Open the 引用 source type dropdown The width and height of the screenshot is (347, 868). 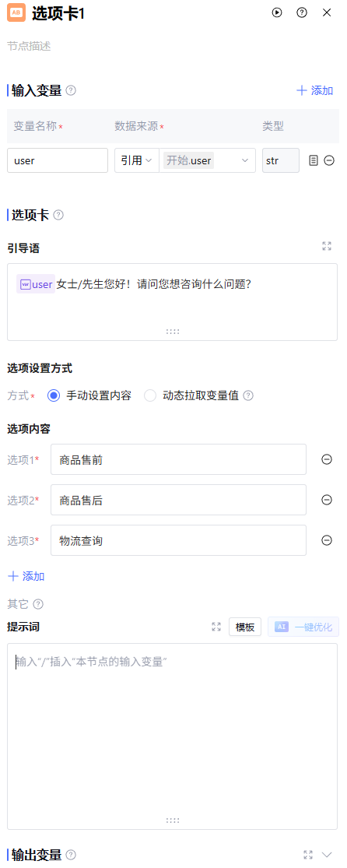(x=137, y=160)
